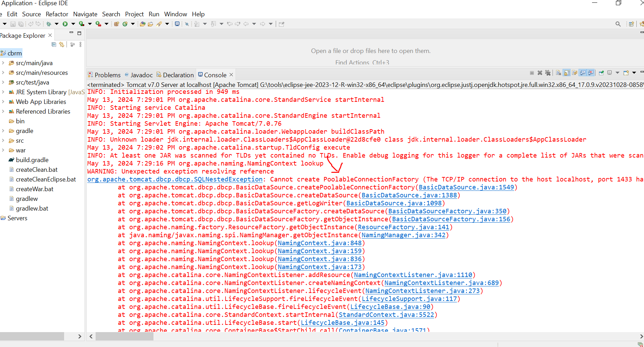Start debugging with the bug icon
644x347 pixels.
click(48, 24)
